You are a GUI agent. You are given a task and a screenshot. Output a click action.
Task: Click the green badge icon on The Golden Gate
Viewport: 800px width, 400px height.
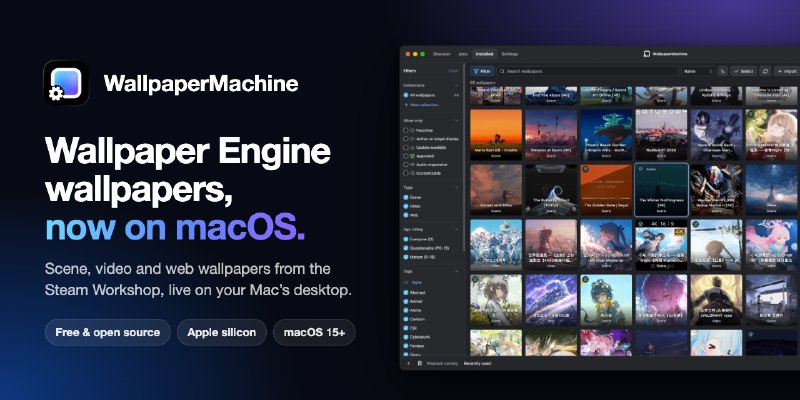(585, 168)
